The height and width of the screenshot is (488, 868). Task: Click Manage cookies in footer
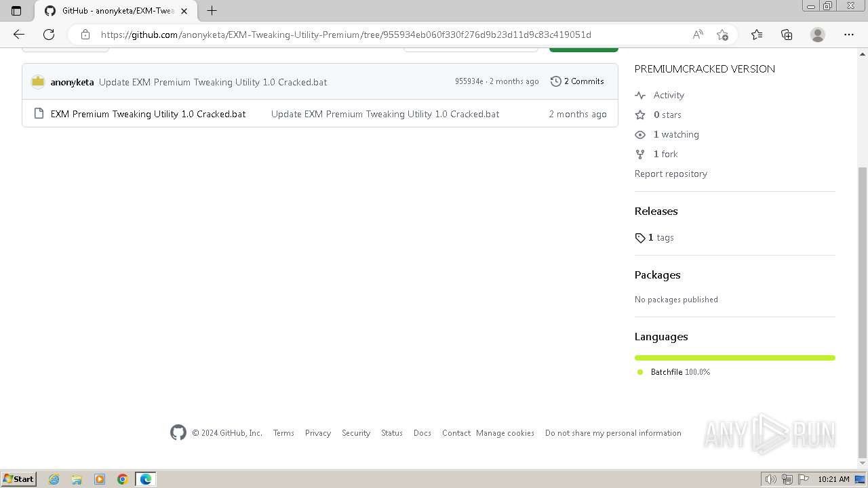tap(505, 433)
